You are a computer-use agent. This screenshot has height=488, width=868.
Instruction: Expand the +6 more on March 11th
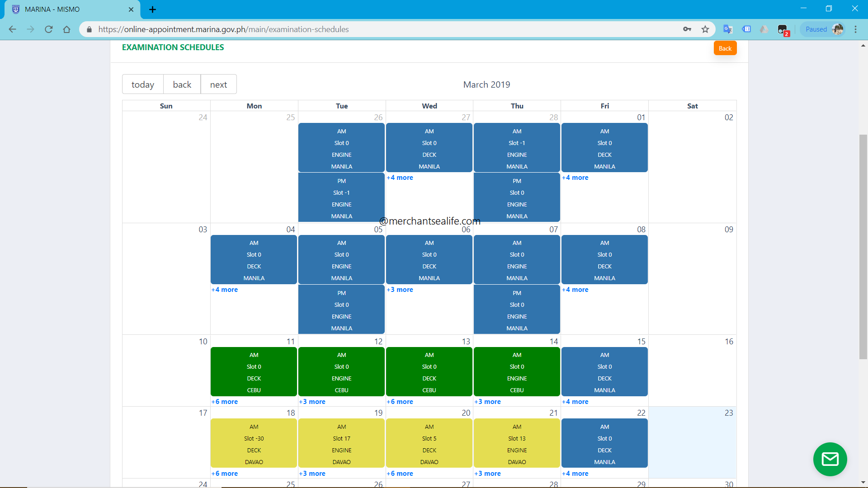[224, 401]
